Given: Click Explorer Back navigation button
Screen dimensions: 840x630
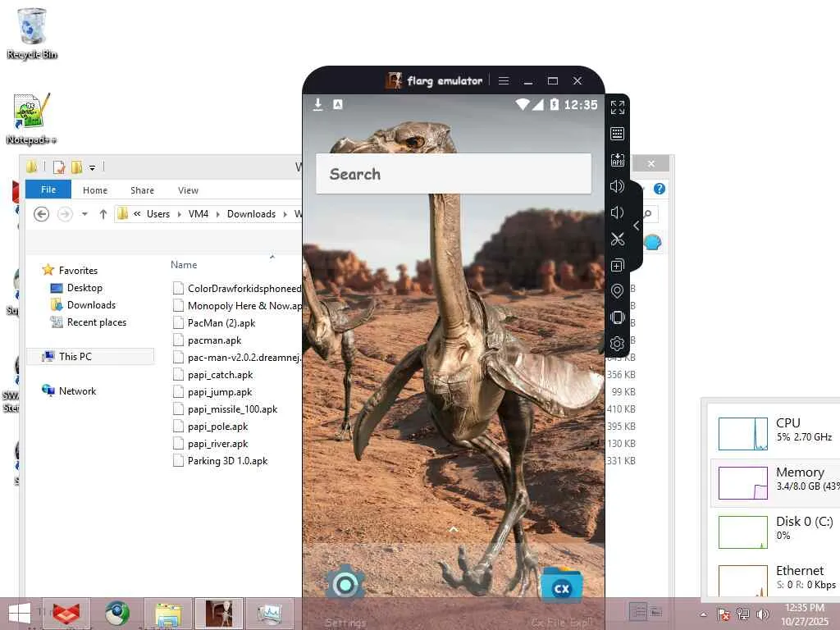Looking at the screenshot, I should click(x=41, y=214).
